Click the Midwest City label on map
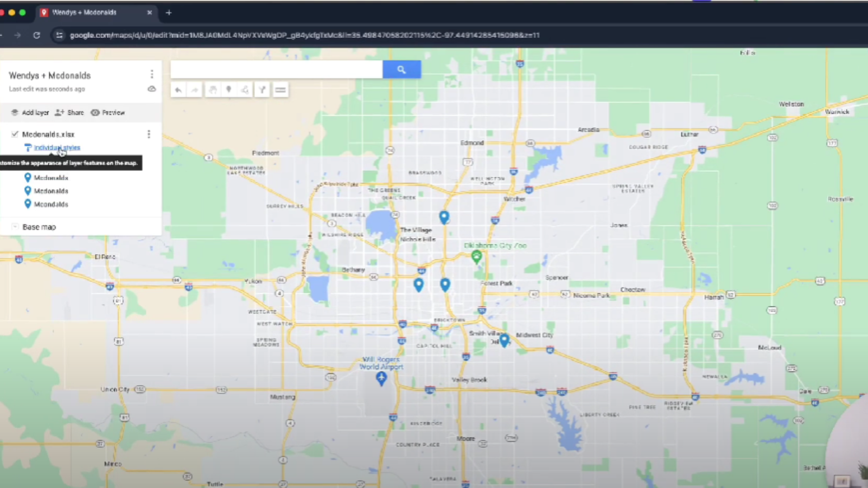Viewport: 868px width, 488px height. point(534,335)
